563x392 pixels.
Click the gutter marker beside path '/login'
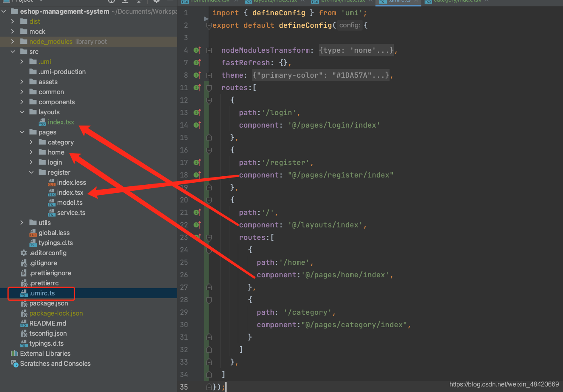point(197,113)
